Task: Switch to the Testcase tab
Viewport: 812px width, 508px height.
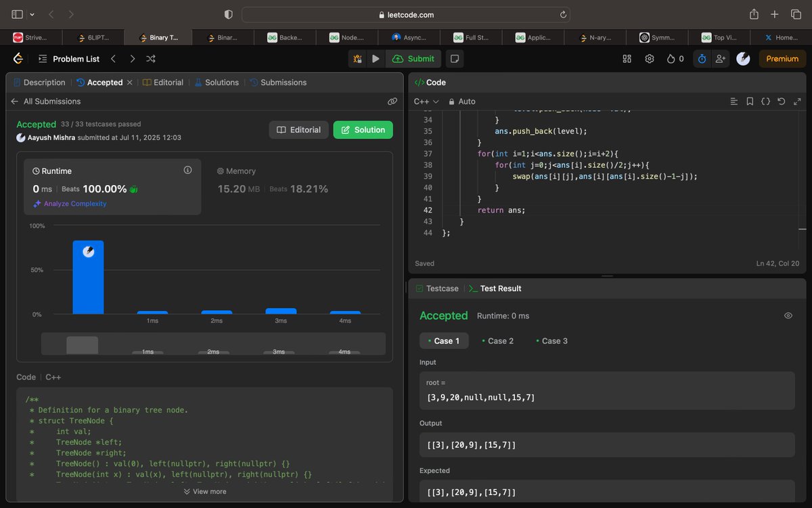Action: [x=436, y=289]
